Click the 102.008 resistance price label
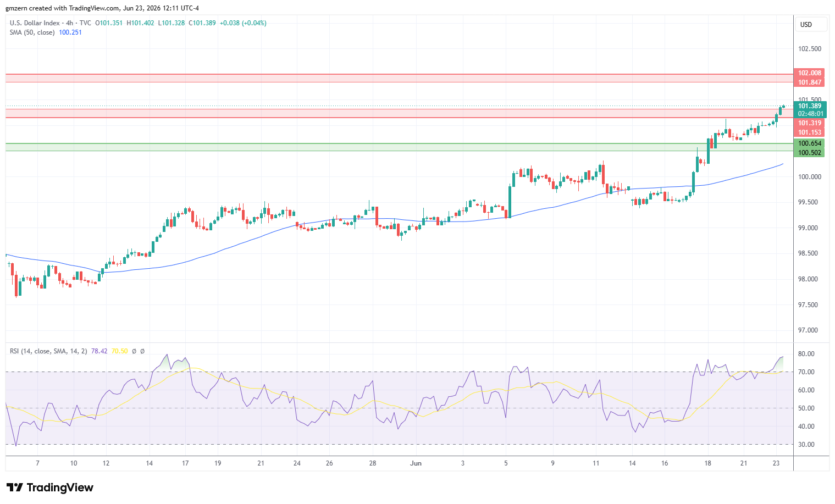Image resolution: width=835 pixels, height=504 pixels. click(810, 73)
